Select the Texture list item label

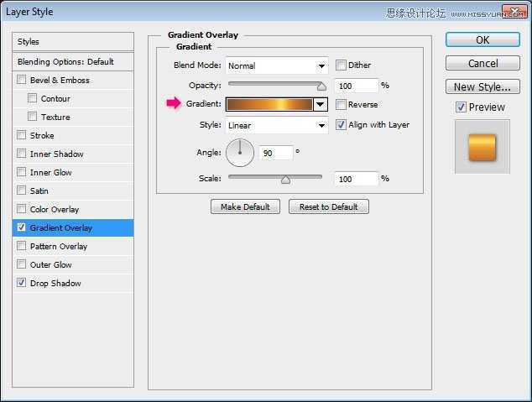pos(55,117)
